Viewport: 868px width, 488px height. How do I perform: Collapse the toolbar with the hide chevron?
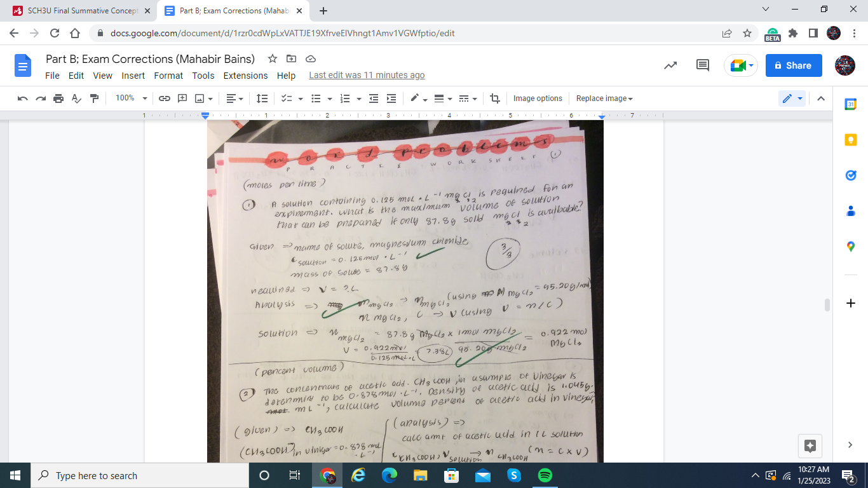click(x=821, y=98)
